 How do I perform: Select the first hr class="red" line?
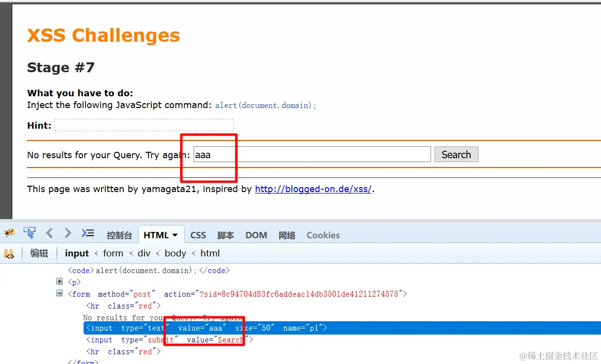click(123, 306)
